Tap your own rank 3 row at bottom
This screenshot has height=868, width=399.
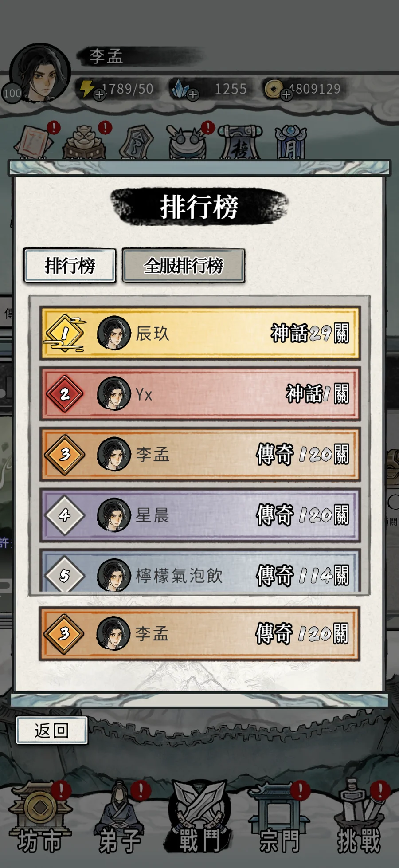click(199, 633)
